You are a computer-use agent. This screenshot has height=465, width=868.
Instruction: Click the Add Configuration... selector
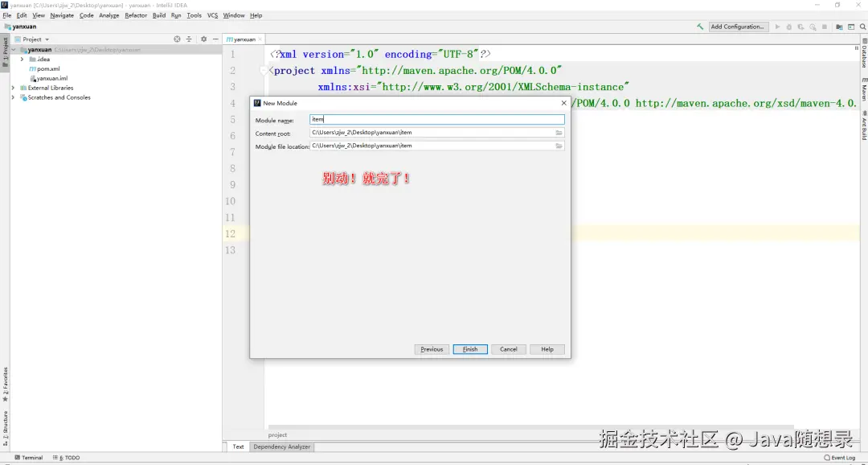[737, 27]
